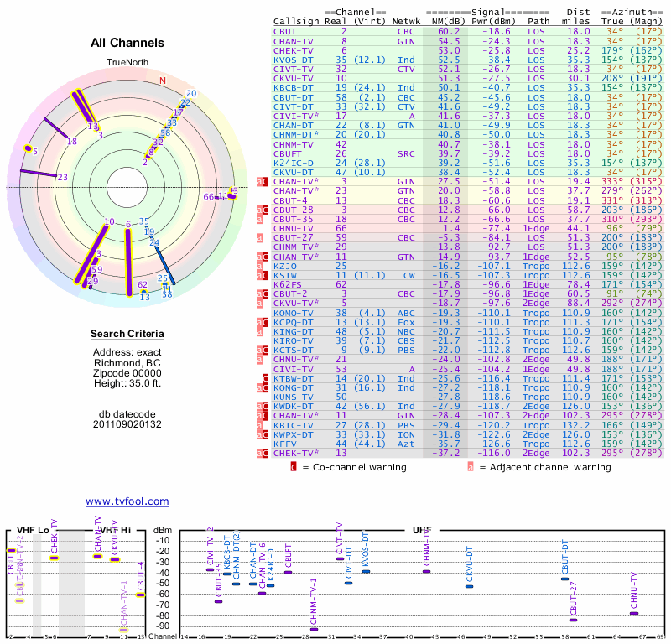Open the www.tvfool.com link
Viewport: 671px width, 644px height.
[127, 501]
